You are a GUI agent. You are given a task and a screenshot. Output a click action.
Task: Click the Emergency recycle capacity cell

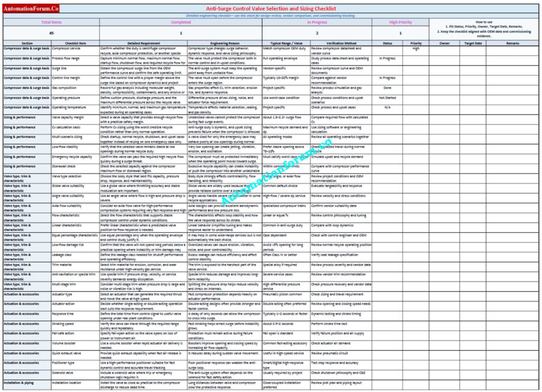point(75,159)
